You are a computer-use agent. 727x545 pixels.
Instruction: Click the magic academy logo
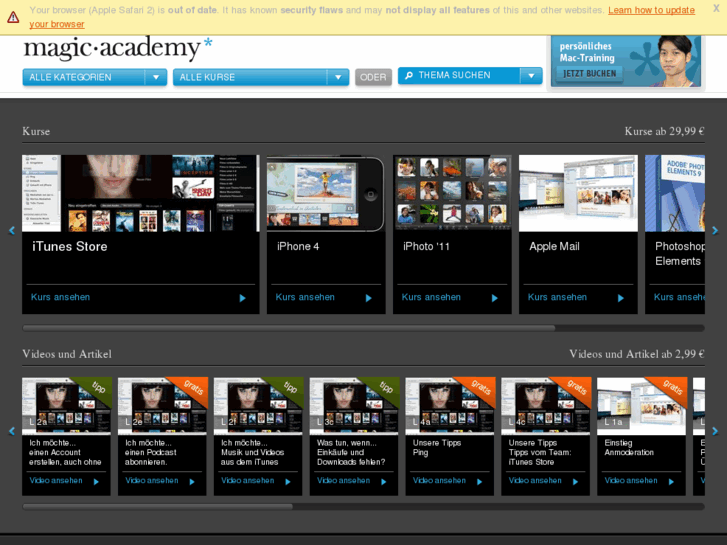click(118, 49)
